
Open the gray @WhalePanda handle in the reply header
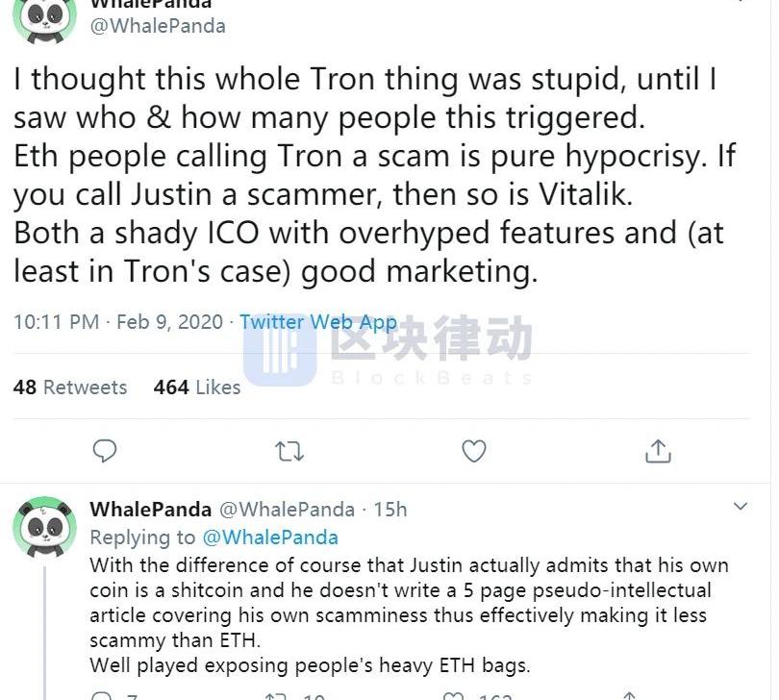[288, 509]
